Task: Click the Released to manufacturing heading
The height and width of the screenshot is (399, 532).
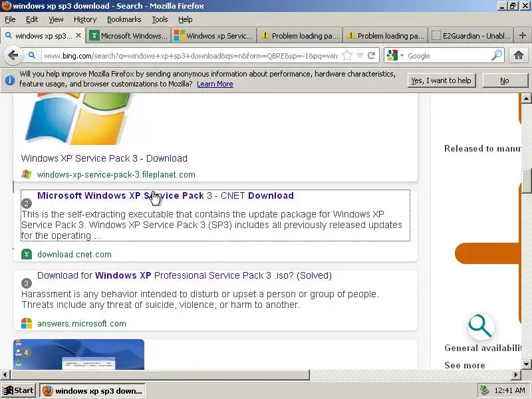Action: [483, 148]
